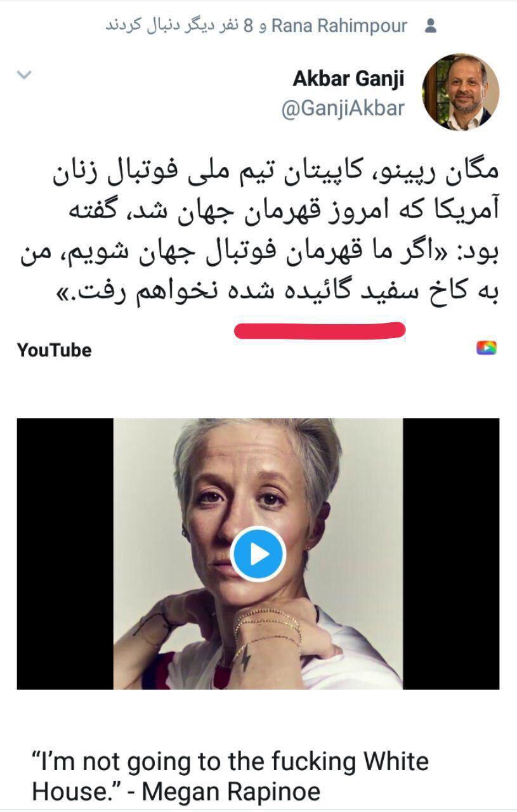Tap the black right bar of video card
The width and height of the screenshot is (517, 812).
coord(451,553)
